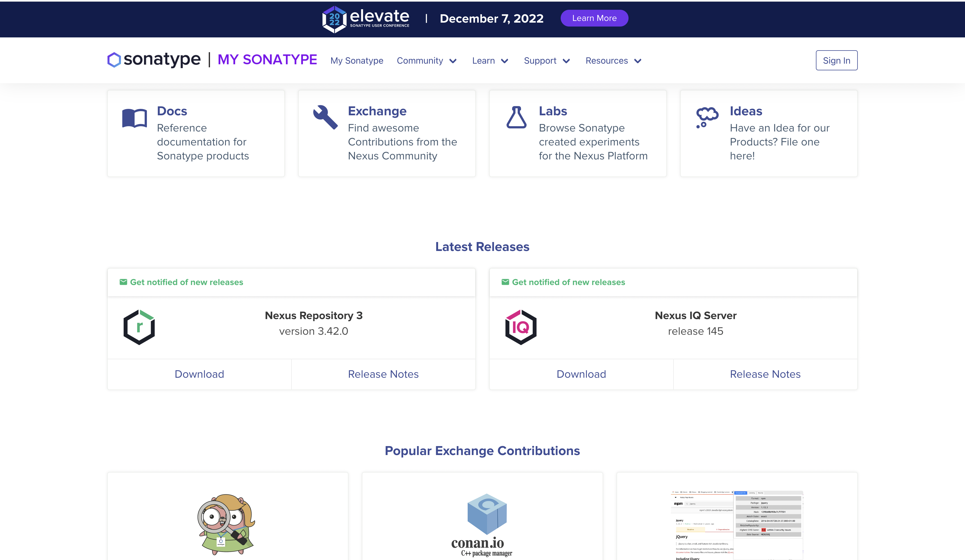
Task: Open the Labs card title
Action: [553, 111]
